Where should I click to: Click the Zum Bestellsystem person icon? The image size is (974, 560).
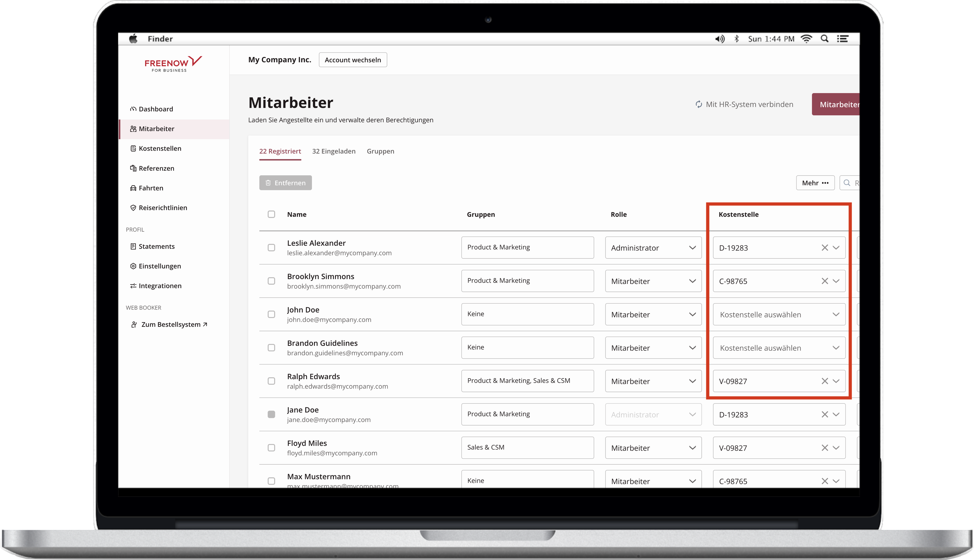coord(134,325)
